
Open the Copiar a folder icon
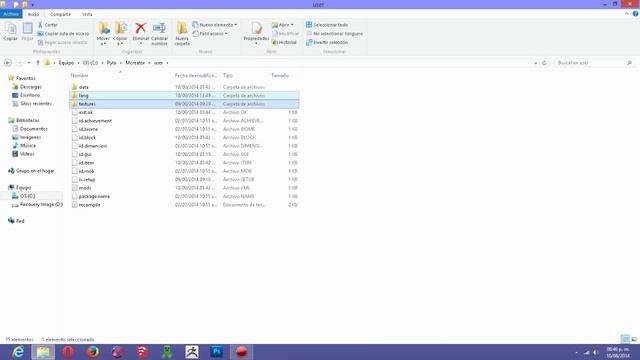120,29
